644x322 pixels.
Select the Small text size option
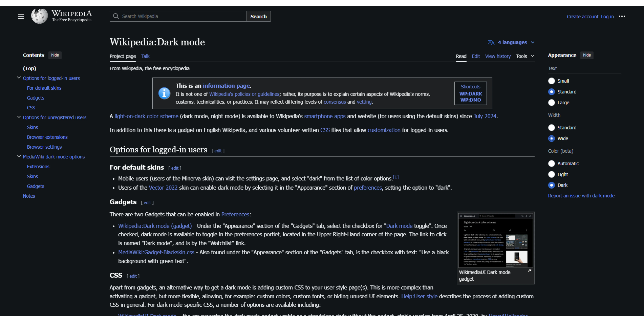point(551,81)
